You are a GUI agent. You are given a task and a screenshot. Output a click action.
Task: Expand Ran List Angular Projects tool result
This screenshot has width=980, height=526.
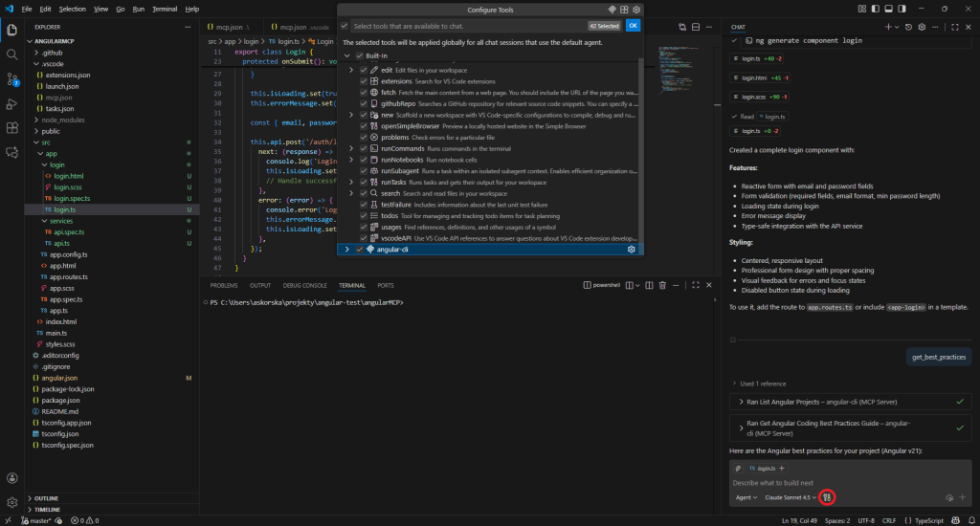(851, 402)
